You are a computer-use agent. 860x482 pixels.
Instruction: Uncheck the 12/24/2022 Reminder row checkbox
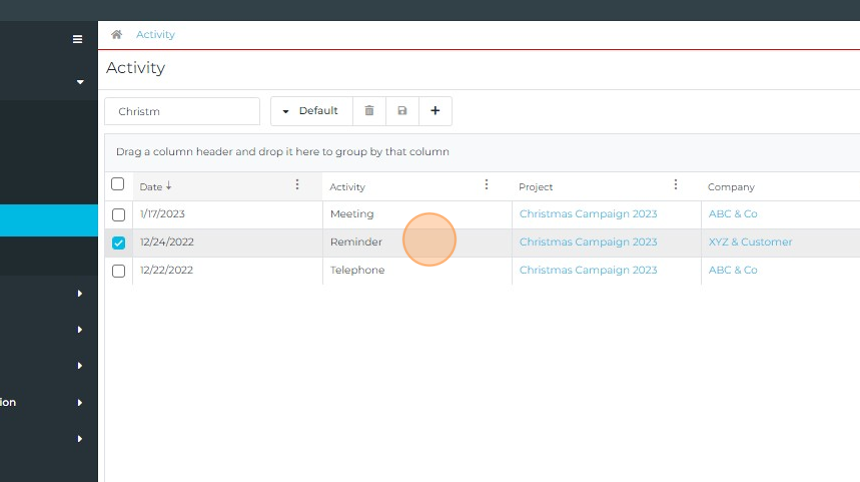click(x=118, y=242)
